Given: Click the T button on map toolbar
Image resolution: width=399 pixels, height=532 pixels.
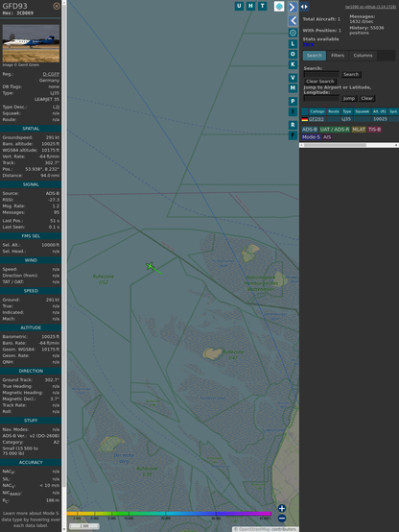Looking at the screenshot, I should coord(262,6).
